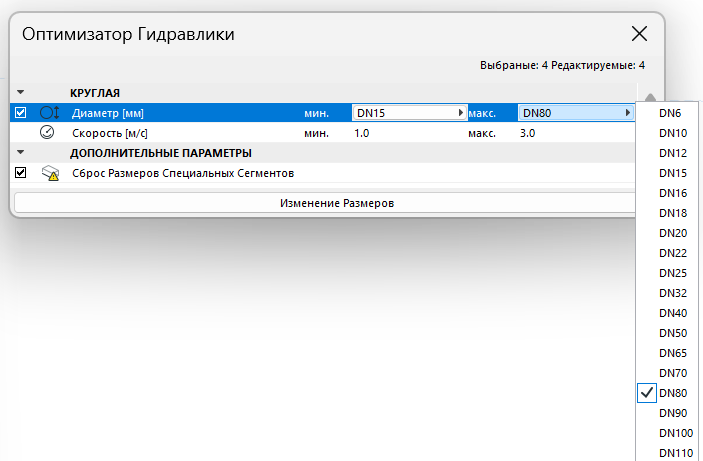Toggle Сброс Размеров Специальных Сегментов checkbox
703x461 pixels.
pos(21,173)
